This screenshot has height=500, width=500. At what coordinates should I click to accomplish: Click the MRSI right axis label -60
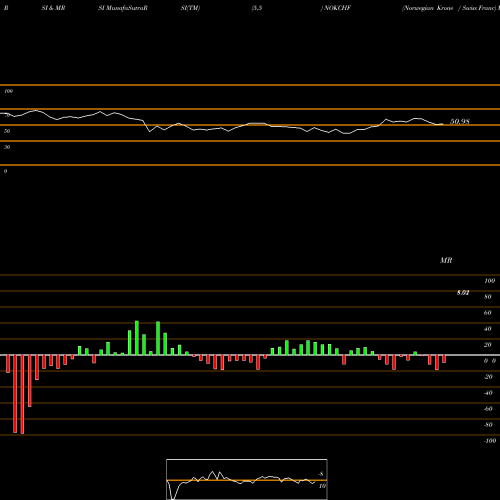(488, 409)
